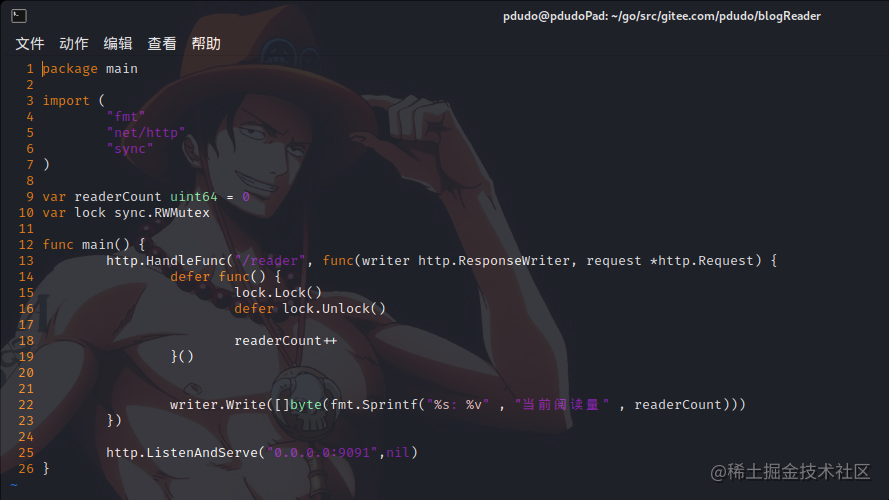Click the "/reader" route string

(x=270, y=261)
